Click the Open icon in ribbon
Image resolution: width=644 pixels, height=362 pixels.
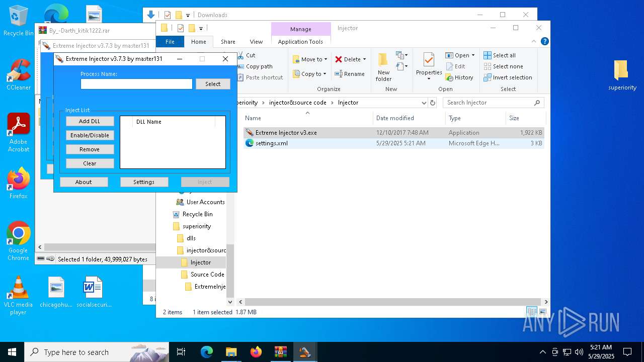pyautogui.click(x=449, y=55)
